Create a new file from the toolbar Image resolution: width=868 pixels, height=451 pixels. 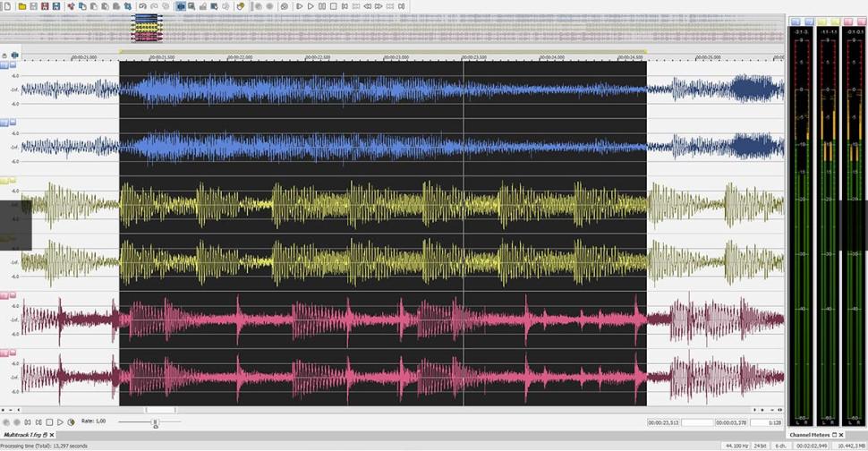6,6
